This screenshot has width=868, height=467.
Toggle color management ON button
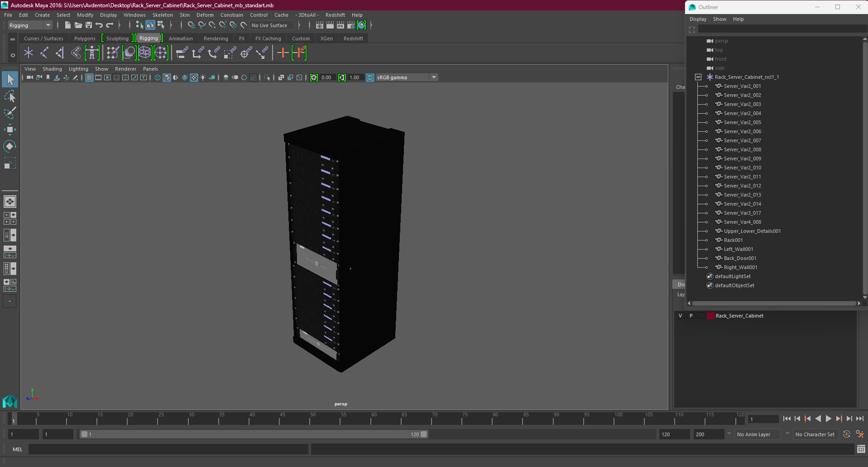click(370, 77)
